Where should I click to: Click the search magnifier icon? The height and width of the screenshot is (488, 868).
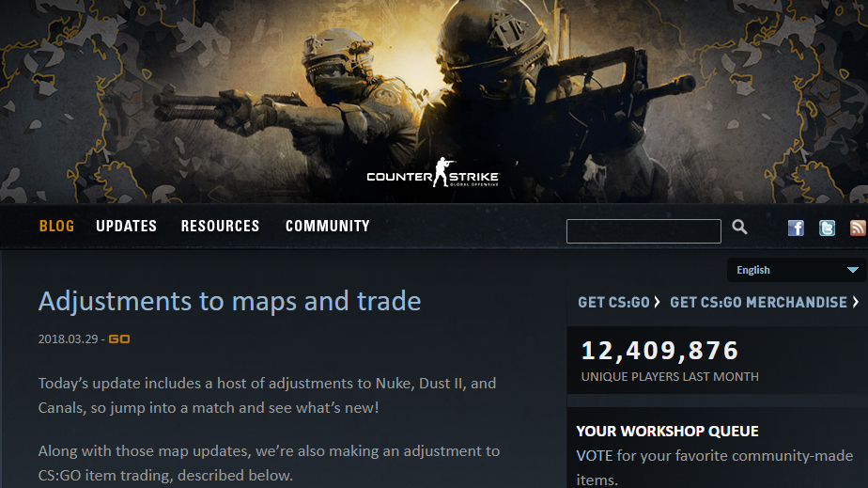pyautogui.click(x=739, y=227)
